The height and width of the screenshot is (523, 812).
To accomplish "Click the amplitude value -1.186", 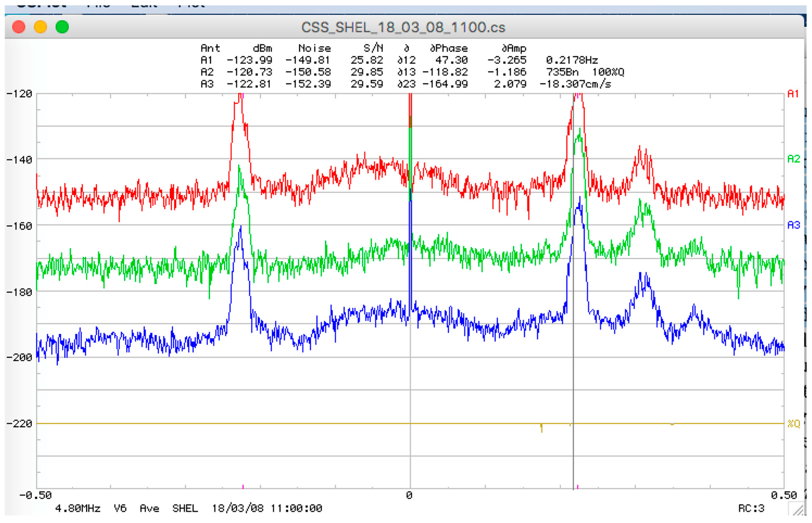I will pos(507,72).
